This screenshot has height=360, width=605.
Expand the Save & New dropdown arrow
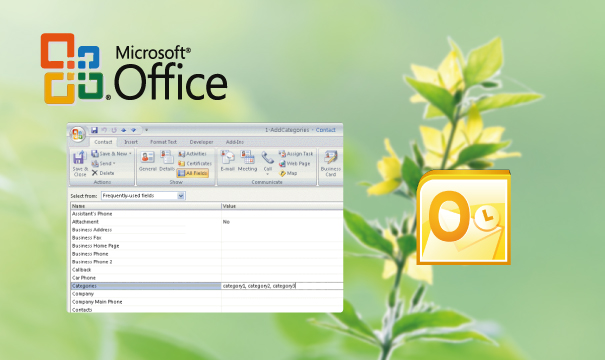click(130, 154)
